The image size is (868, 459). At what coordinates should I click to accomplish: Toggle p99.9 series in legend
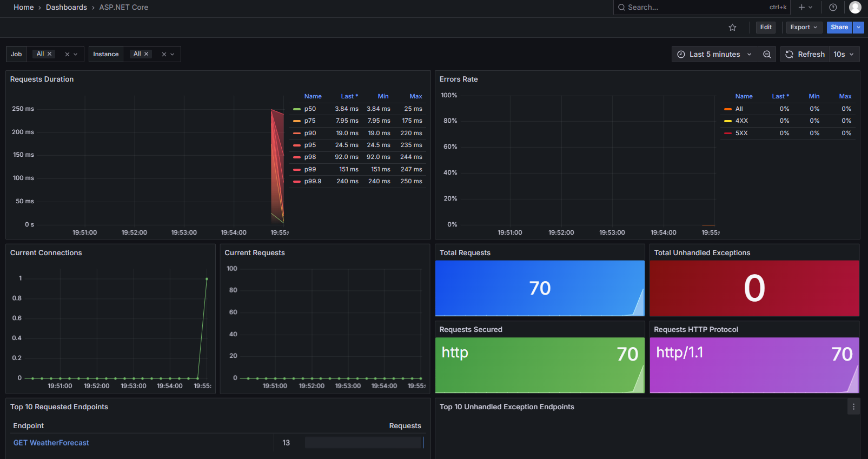tap(313, 181)
